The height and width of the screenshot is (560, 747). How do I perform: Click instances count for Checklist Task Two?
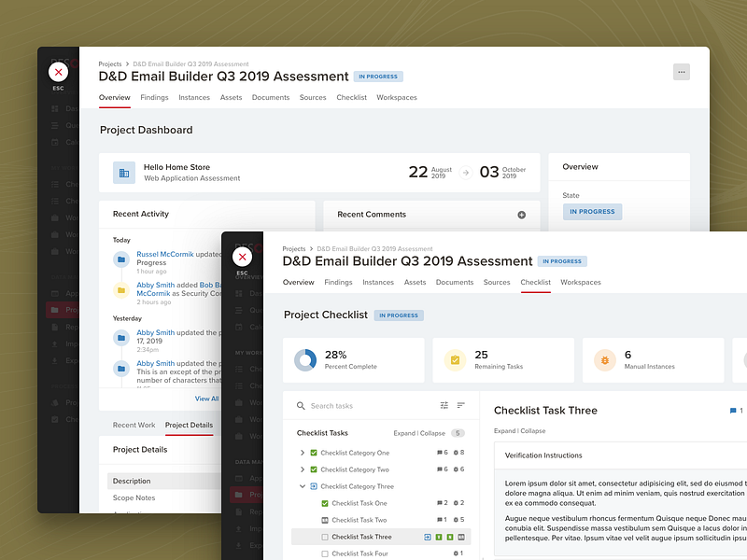point(458,520)
